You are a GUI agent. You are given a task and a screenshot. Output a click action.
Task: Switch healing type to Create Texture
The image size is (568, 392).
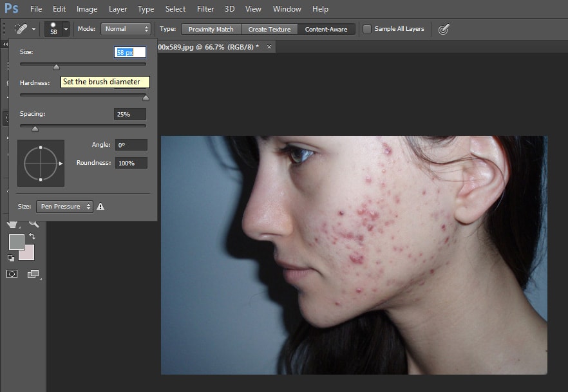[269, 29]
